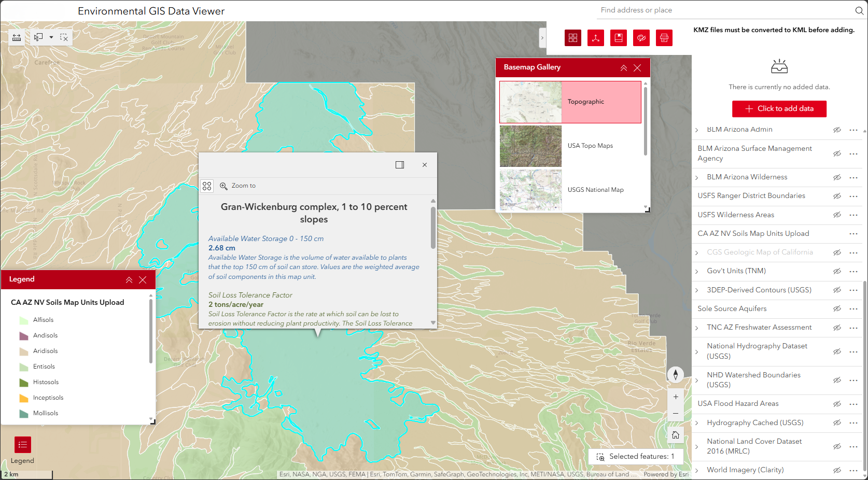Open options menu for Gov't Units (TNM)
868x480 pixels.
click(x=853, y=271)
